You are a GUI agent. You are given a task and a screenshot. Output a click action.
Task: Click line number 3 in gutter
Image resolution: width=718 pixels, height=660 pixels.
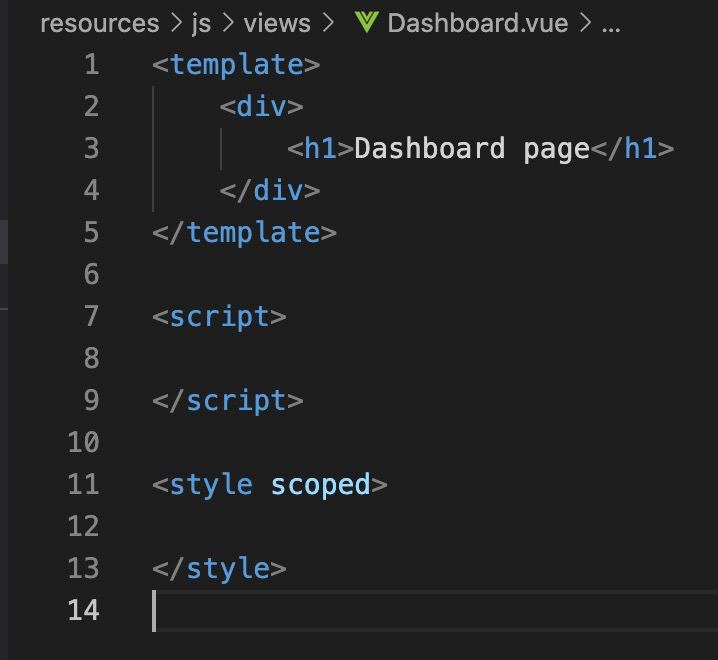coord(92,148)
